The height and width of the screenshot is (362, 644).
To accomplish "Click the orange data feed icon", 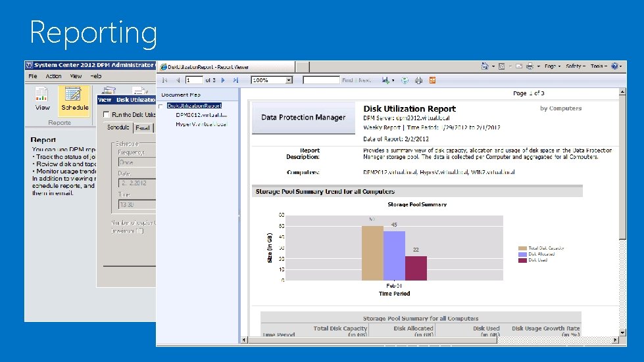I will point(432,80).
